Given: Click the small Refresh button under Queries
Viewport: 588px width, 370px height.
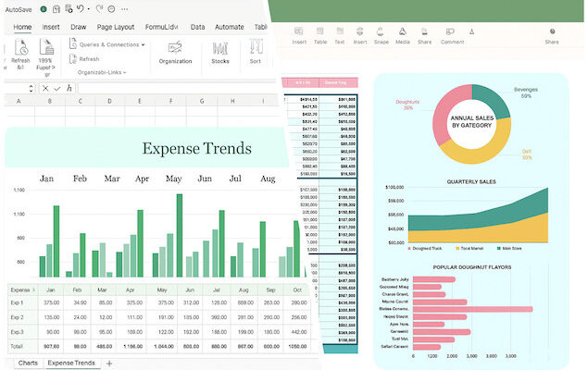Looking at the screenshot, I should pyautogui.click(x=84, y=59).
